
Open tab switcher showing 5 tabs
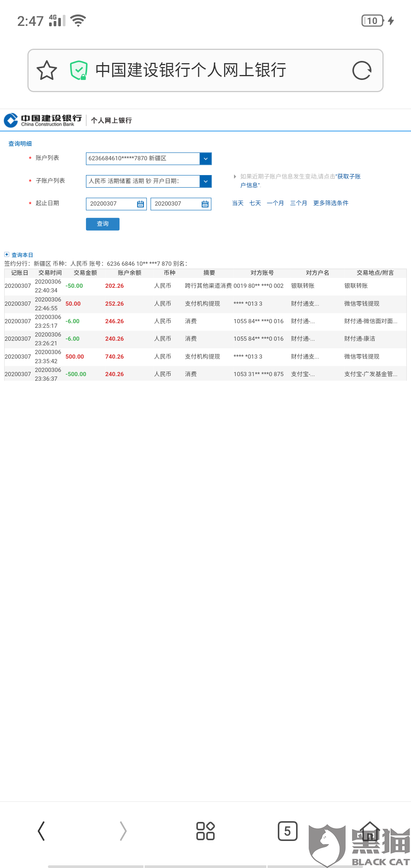287,831
